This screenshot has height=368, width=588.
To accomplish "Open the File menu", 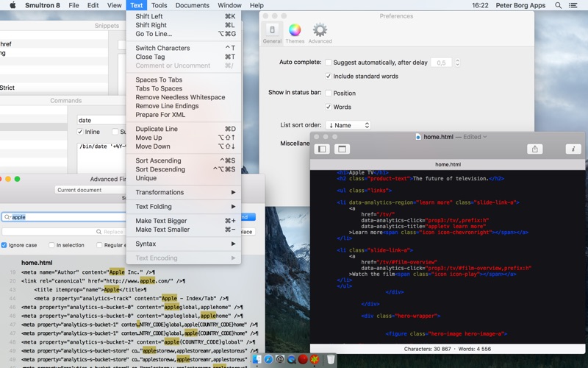I will [x=73, y=5].
